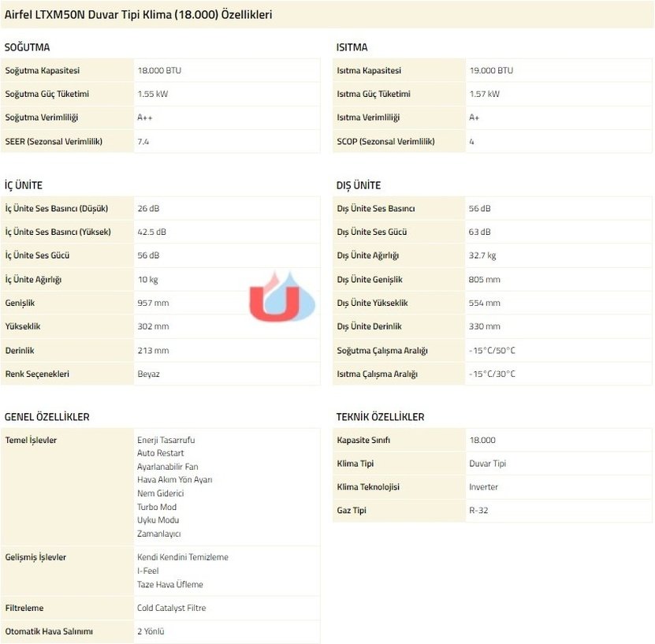This screenshot has width=655, height=644.
Task: Select the 'Auto Restart' entry
Action: coord(161,452)
